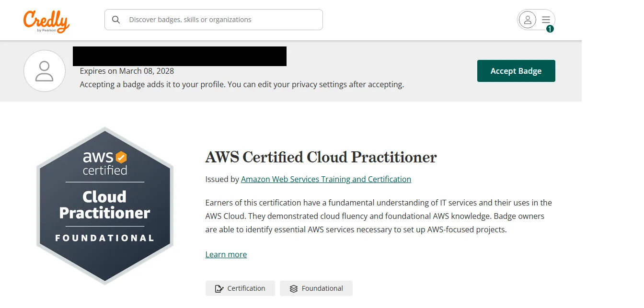
Task: Click the Foundational tag's layers icon
Action: (294, 288)
